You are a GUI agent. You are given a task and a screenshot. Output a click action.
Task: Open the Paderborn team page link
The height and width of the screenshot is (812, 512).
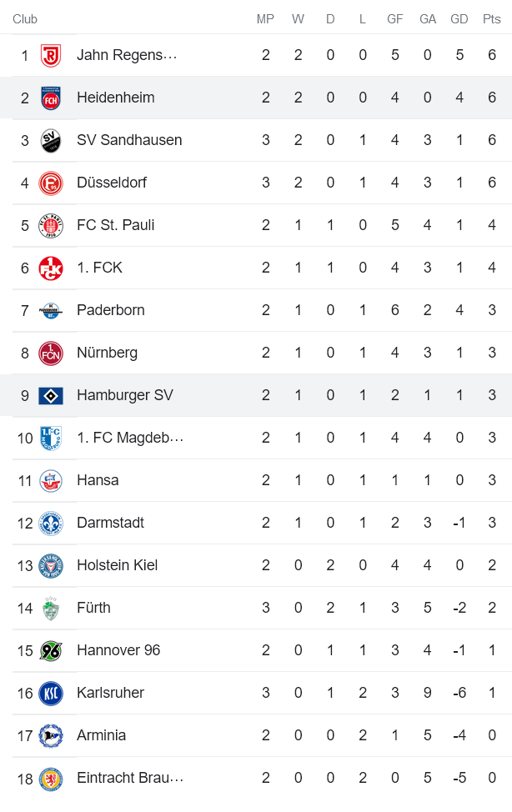110,309
